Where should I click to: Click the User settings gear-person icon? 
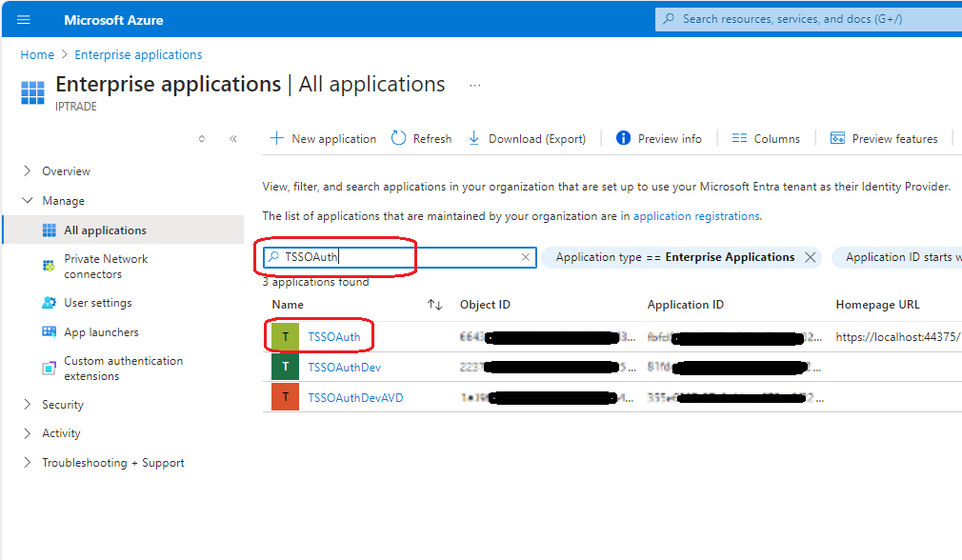(50, 303)
